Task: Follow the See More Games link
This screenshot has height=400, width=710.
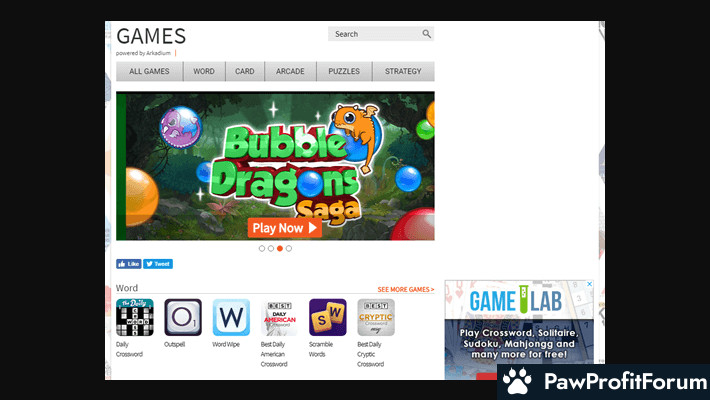Action: (406, 289)
